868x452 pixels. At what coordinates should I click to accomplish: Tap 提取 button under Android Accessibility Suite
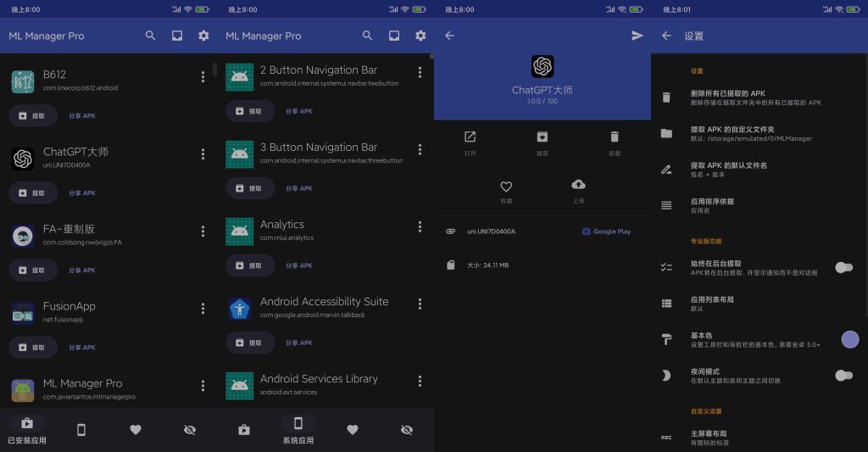click(x=250, y=343)
